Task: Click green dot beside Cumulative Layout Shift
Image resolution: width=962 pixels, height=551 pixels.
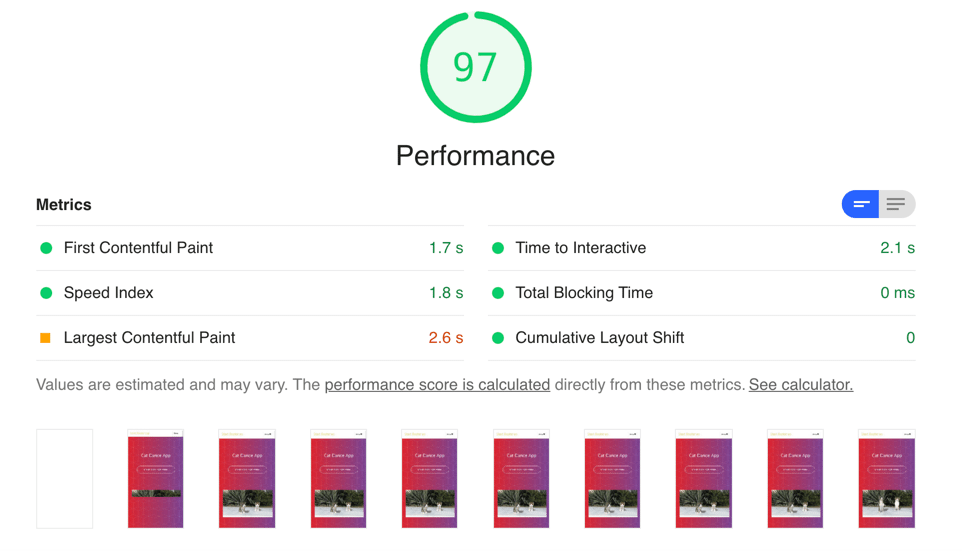Action: point(498,337)
